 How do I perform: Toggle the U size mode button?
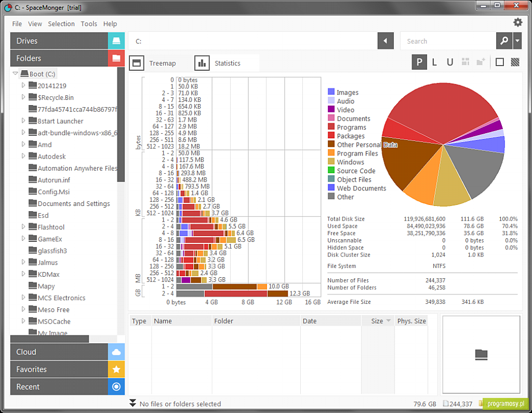450,62
